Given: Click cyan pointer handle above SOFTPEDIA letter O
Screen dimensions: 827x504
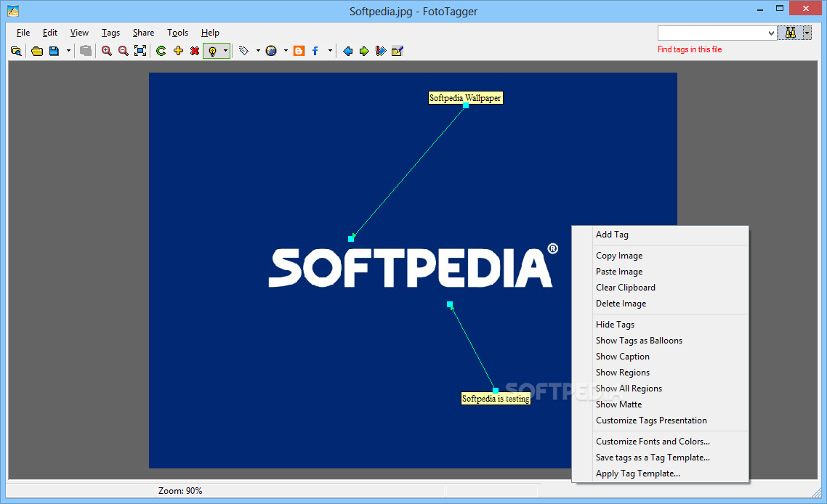Looking at the screenshot, I should [x=351, y=239].
